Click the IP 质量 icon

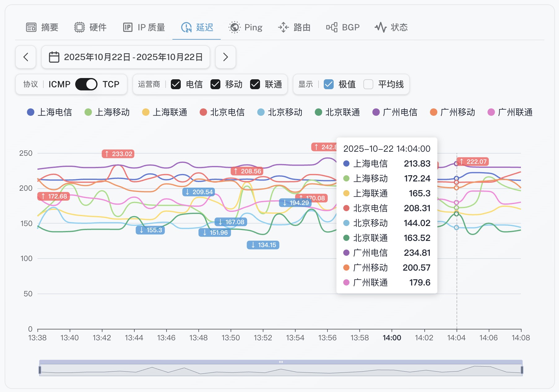128,27
